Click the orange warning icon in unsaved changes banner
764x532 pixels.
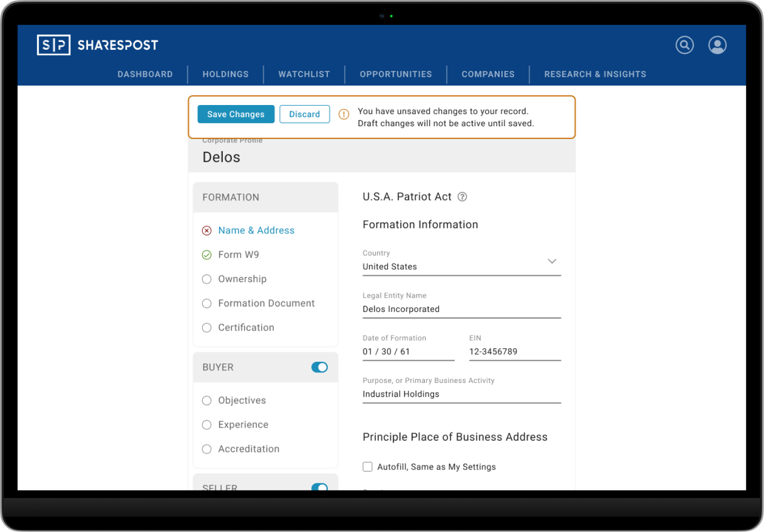pyautogui.click(x=344, y=114)
